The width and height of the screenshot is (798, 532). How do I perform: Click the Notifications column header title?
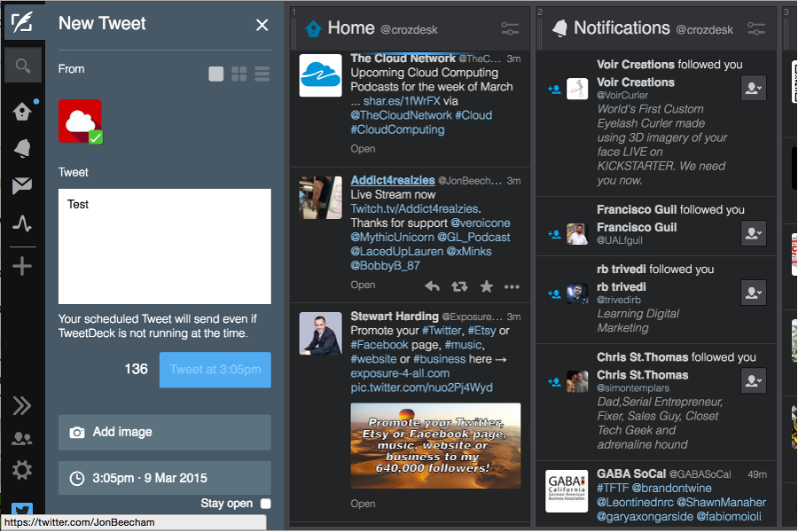click(622, 28)
